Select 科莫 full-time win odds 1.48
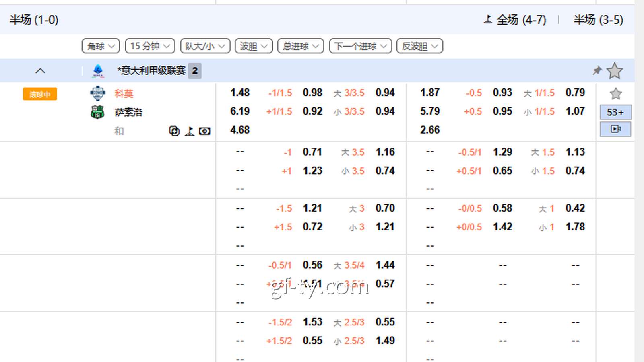 coord(240,93)
